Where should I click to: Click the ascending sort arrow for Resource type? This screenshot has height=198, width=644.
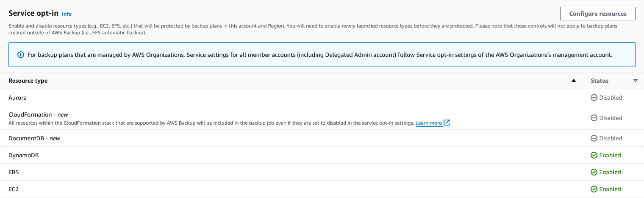[574, 81]
